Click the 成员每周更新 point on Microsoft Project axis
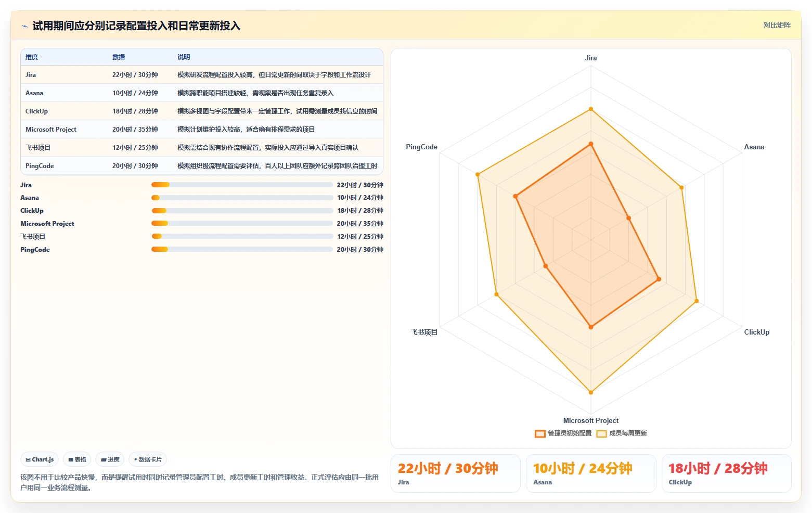This screenshot has height=513, width=812. 591,392
